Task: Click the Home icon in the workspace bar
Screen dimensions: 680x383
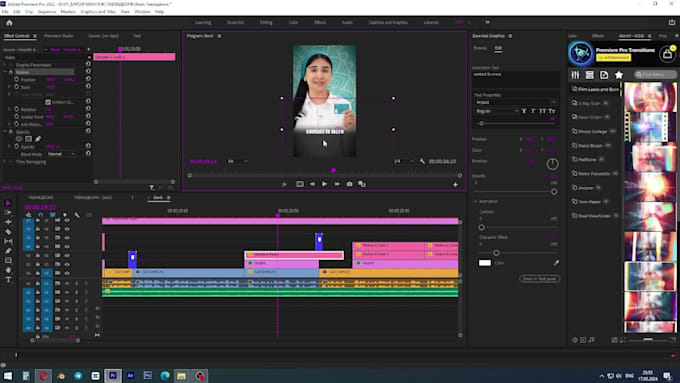Action: click(x=9, y=23)
